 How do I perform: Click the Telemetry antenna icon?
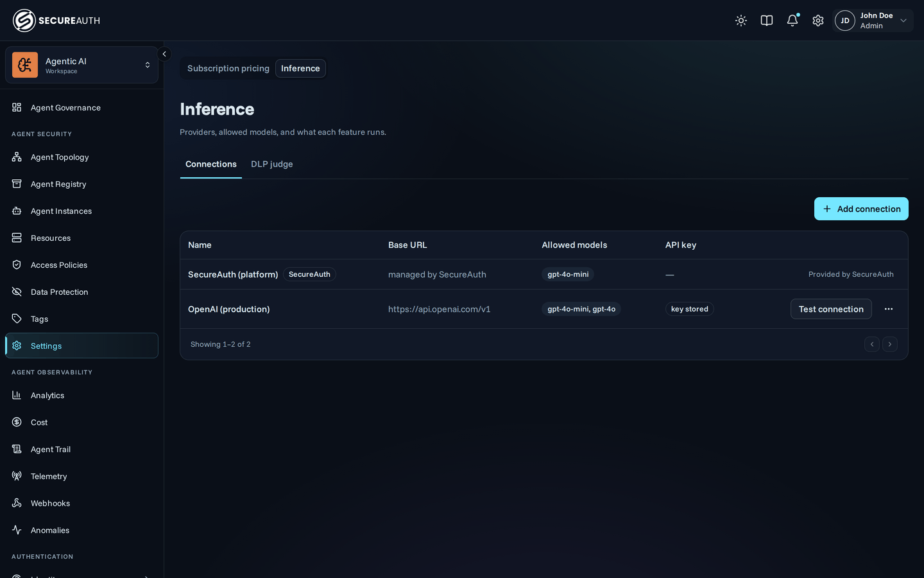click(17, 476)
